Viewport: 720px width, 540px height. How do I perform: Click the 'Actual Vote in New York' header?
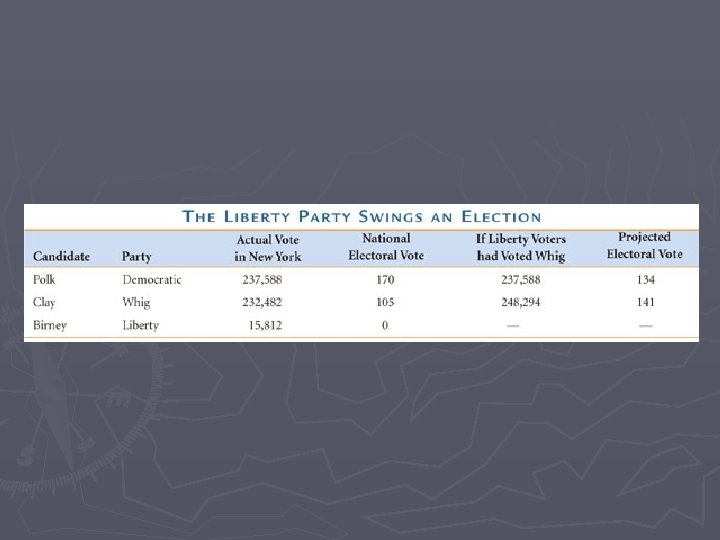(x=268, y=248)
